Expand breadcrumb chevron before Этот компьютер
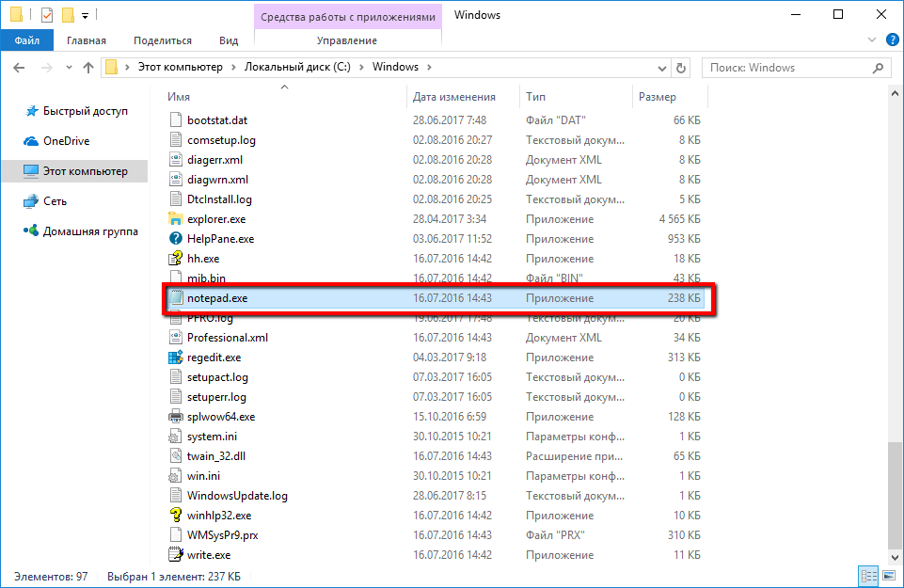This screenshot has height=588, width=904. [127, 68]
